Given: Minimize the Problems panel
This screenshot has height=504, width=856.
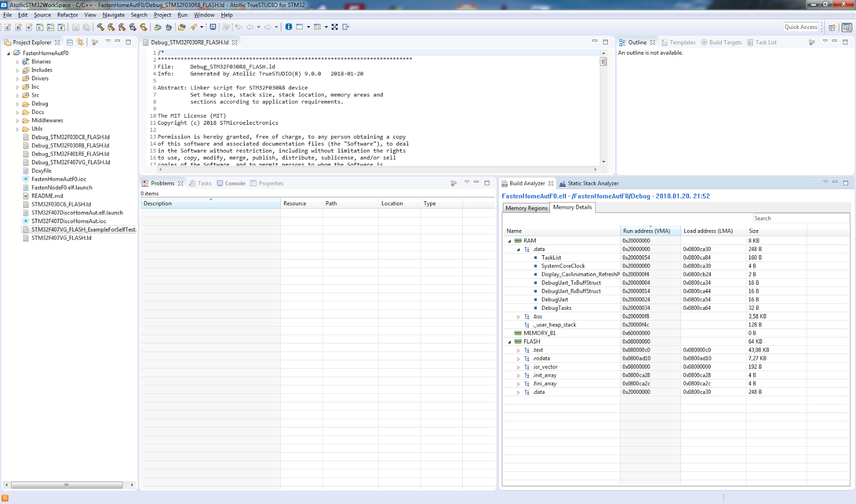Looking at the screenshot, I should tap(476, 182).
